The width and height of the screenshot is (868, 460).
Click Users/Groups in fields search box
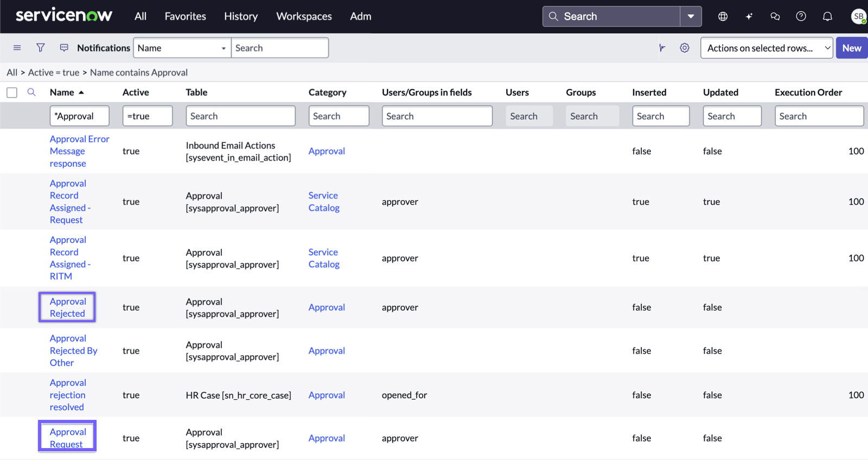(437, 116)
